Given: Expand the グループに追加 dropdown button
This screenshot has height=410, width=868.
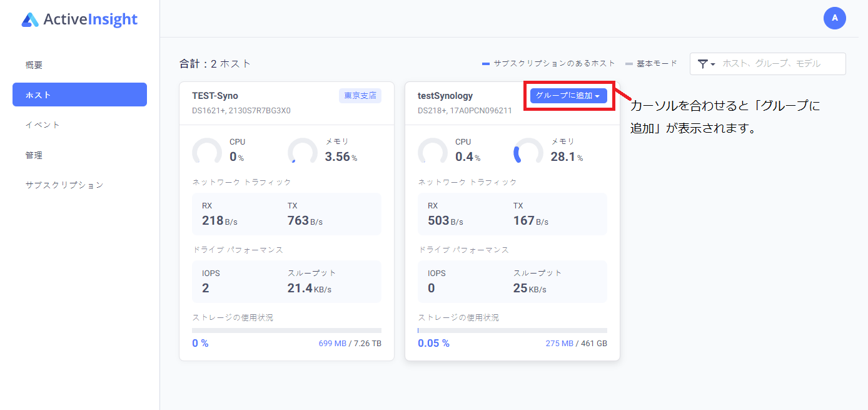Looking at the screenshot, I should (x=568, y=96).
